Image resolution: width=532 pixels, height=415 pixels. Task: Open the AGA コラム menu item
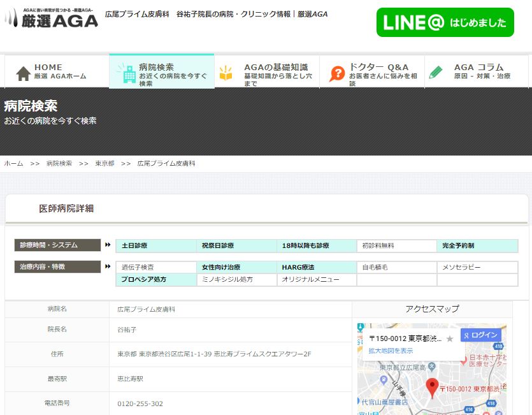click(477, 71)
